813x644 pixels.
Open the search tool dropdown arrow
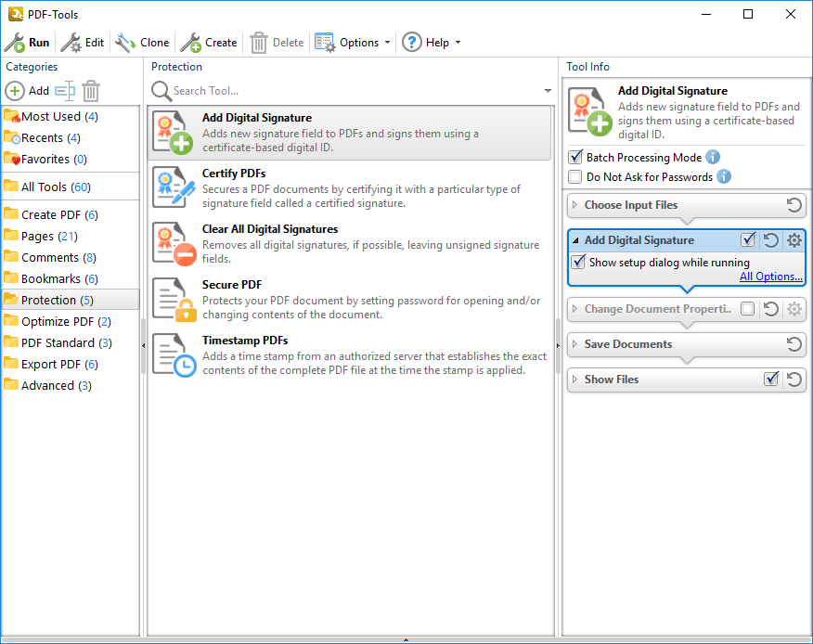[x=548, y=91]
